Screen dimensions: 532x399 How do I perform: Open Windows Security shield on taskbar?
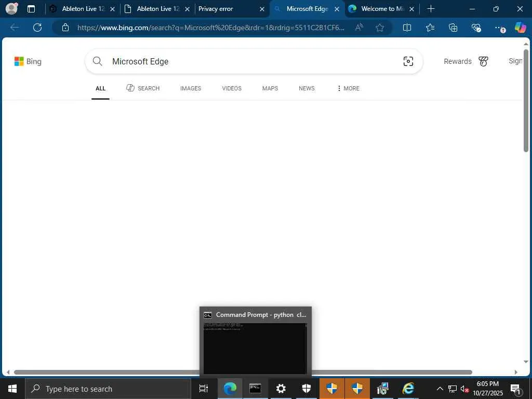307,389
